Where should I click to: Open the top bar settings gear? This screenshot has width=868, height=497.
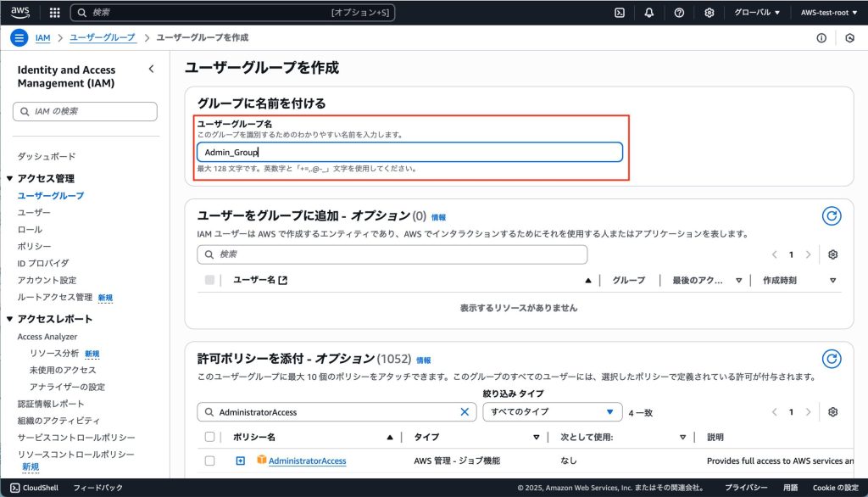(709, 12)
